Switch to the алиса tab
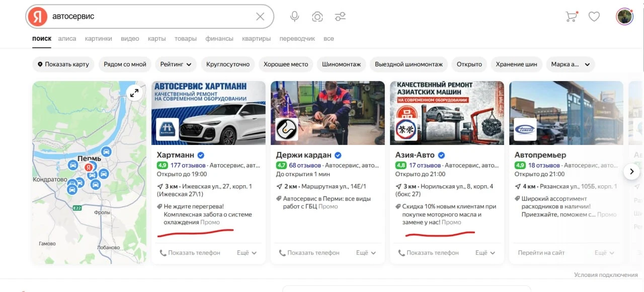The image size is (644, 292). (x=67, y=39)
